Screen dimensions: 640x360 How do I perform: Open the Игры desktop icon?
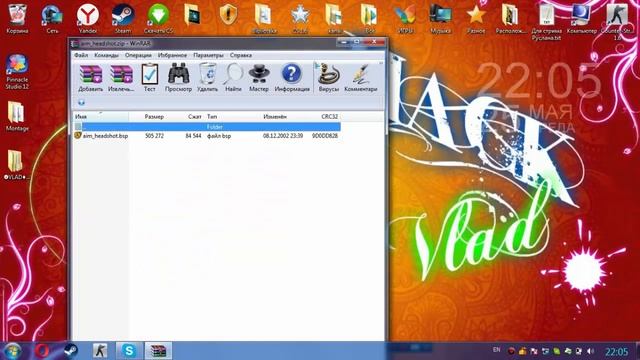click(x=405, y=18)
